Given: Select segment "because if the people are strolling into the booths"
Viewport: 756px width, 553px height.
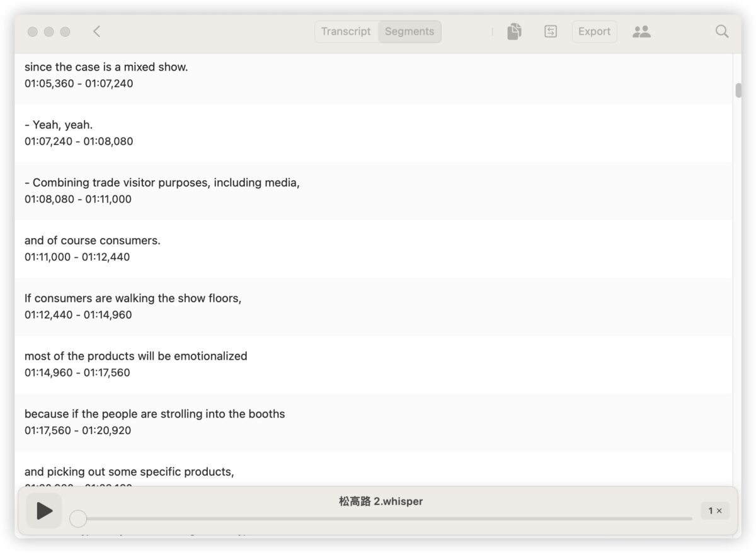Looking at the screenshot, I should [x=374, y=423].
